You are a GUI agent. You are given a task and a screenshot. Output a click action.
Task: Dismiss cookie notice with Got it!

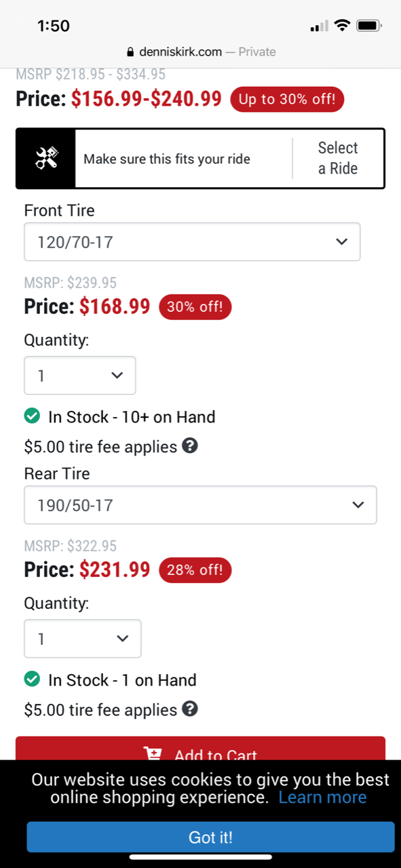coord(210,837)
